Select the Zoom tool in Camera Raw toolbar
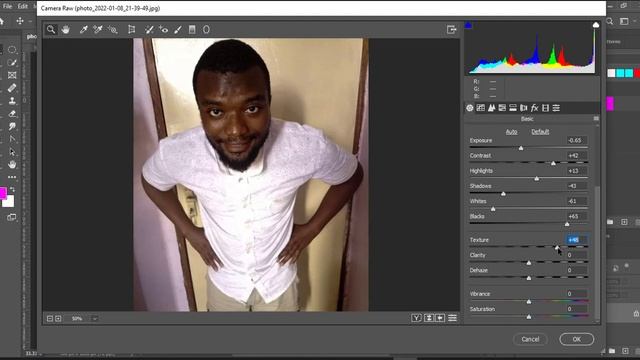 [51, 29]
